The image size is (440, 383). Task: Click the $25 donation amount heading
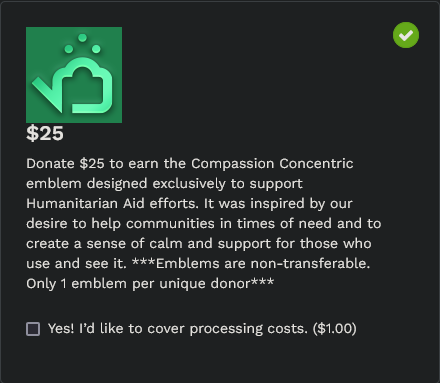pos(45,133)
